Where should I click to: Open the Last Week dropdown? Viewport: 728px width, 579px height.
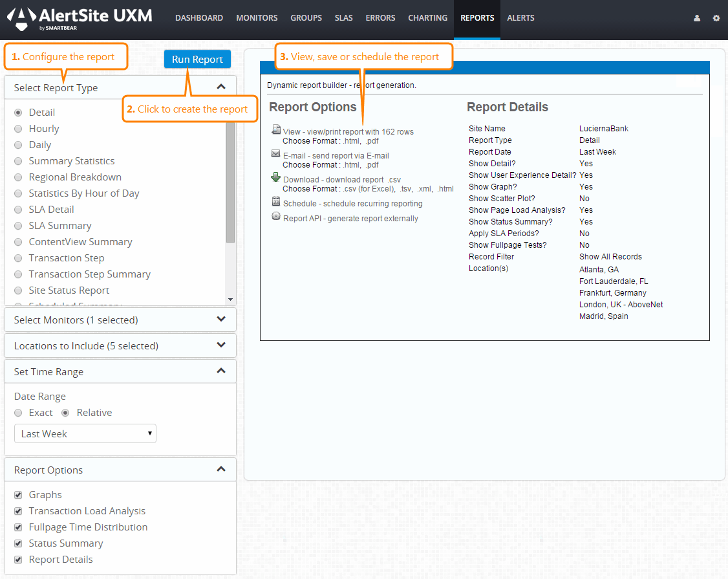click(x=85, y=433)
